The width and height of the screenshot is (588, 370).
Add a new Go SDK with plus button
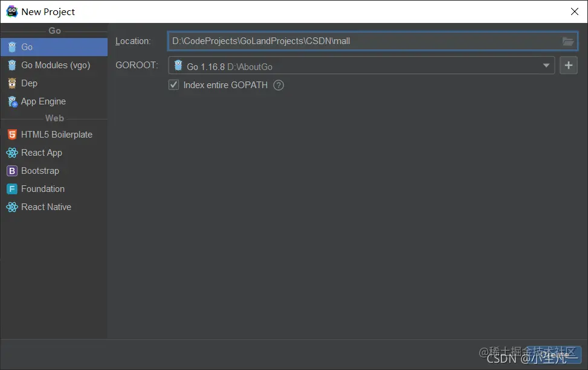[x=569, y=65]
